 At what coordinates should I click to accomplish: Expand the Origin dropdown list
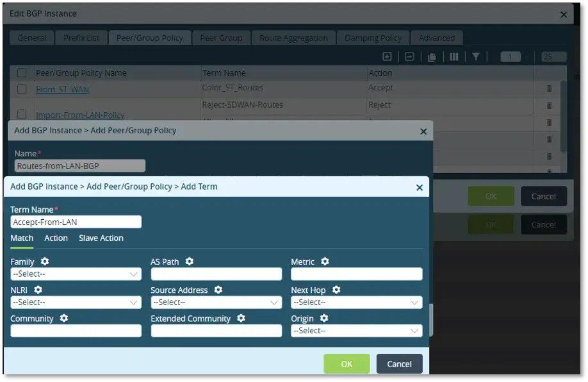[x=356, y=330]
